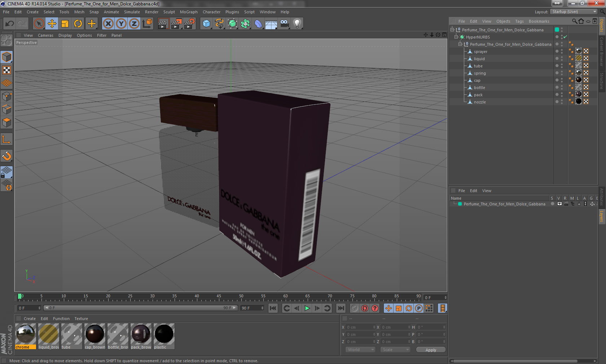Open the Content Browser side tab
The image size is (606, 364).
point(602,51)
